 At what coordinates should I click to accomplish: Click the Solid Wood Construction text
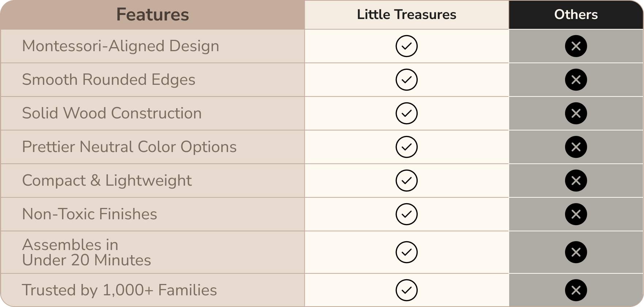click(112, 113)
